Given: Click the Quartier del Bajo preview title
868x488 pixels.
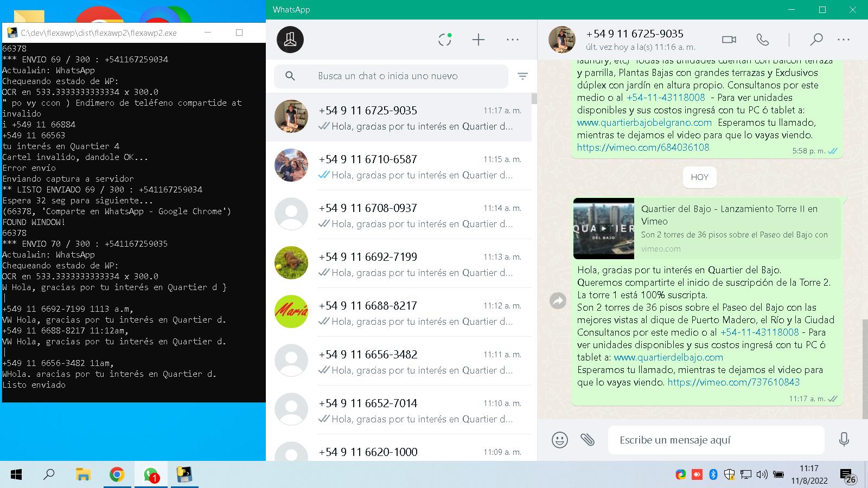Looking at the screenshot, I should [729, 215].
